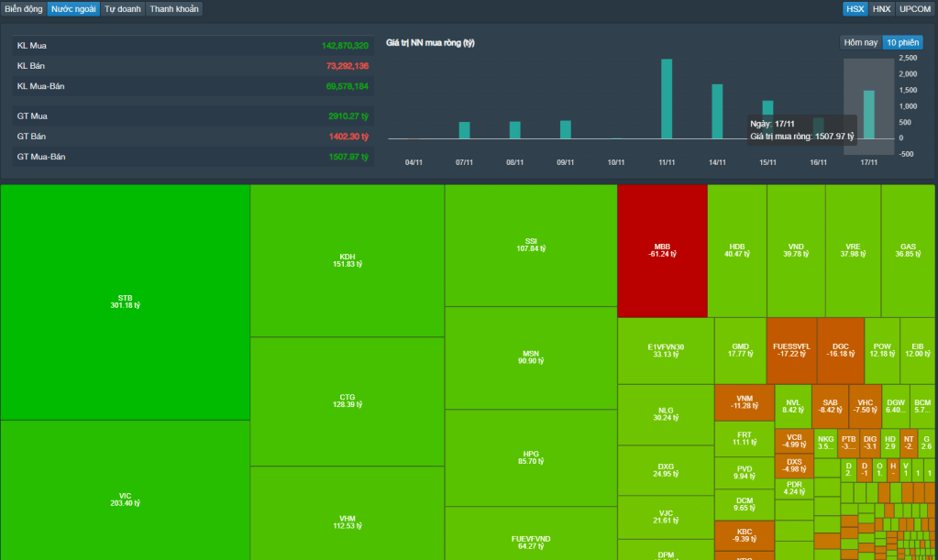
Task: Switch to the Biến động tab
Action: [24, 9]
